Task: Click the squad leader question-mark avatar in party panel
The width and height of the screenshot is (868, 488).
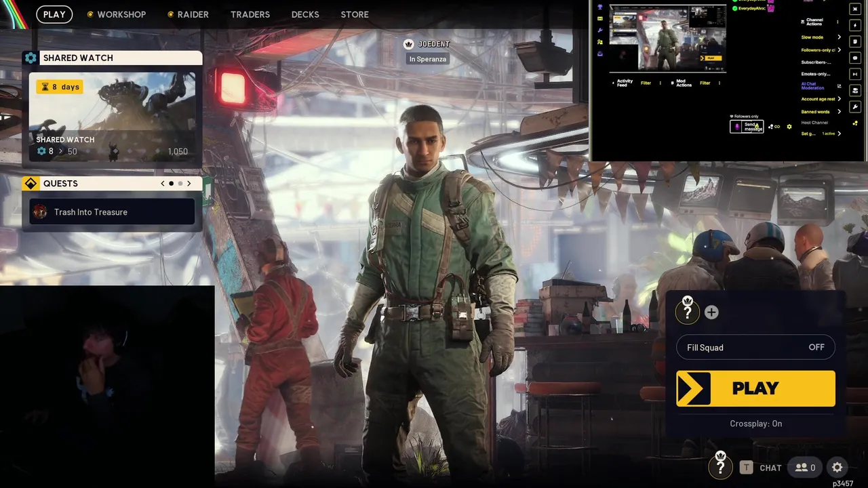Action: pyautogui.click(x=688, y=311)
